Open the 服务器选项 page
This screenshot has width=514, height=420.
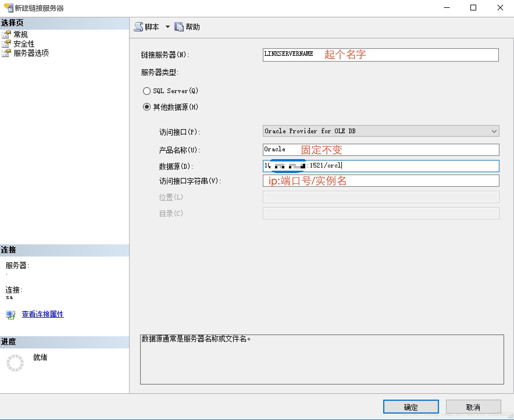(31, 53)
